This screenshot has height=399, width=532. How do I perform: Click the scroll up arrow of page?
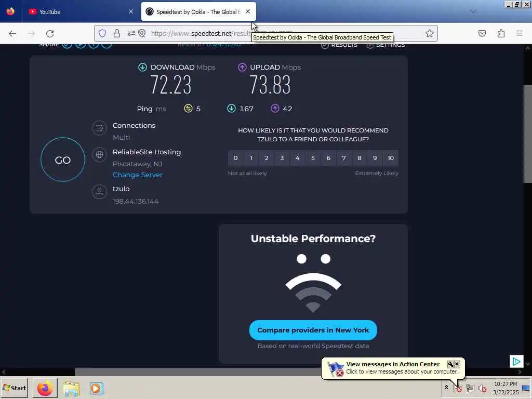pyautogui.click(x=528, y=48)
